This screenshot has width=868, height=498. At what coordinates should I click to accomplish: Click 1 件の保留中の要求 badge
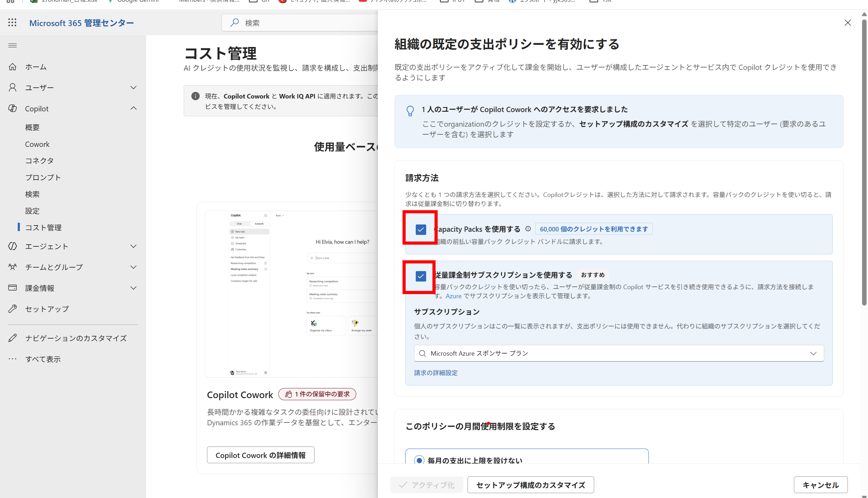point(317,394)
